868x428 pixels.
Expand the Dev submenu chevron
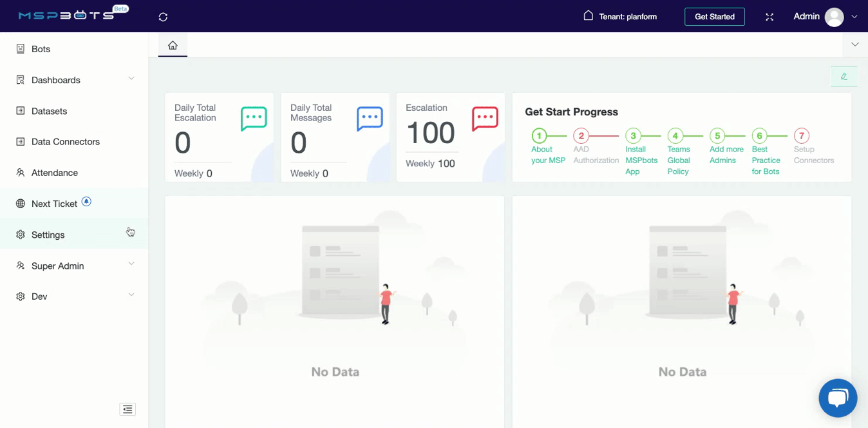(131, 295)
